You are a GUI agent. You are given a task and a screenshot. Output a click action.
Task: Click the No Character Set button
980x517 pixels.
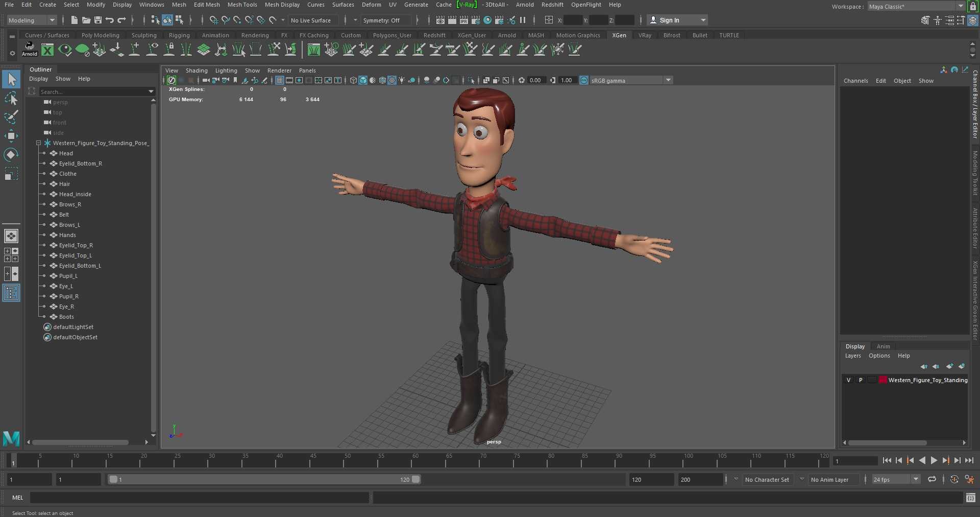[x=767, y=480]
